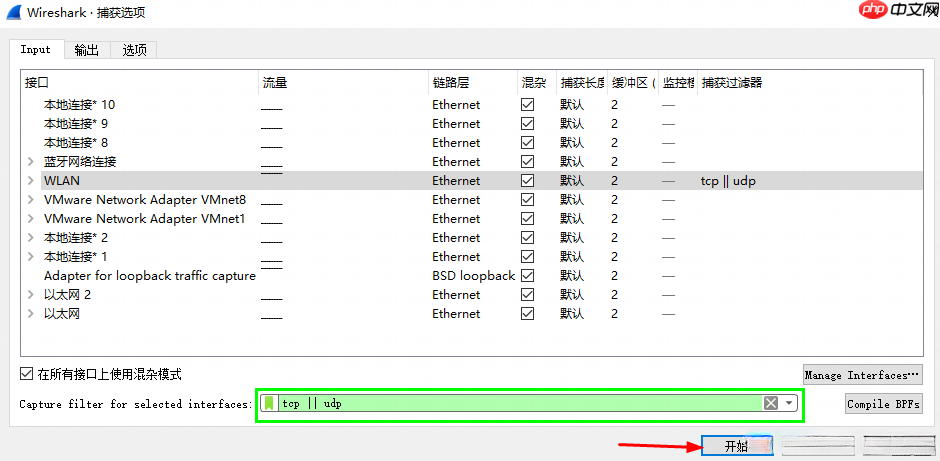Sort by the 链路层 column header
The width and height of the screenshot is (940, 461).
click(473, 83)
